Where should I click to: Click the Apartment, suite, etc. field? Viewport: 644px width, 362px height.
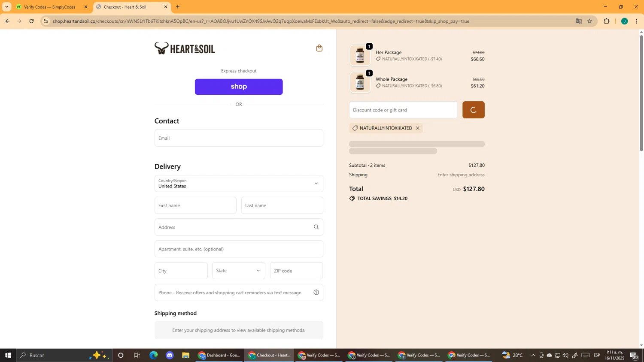click(x=239, y=249)
